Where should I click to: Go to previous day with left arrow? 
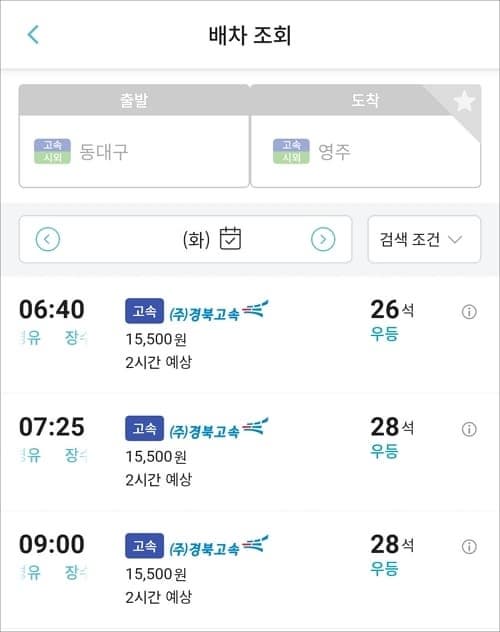tap(48, 239)
